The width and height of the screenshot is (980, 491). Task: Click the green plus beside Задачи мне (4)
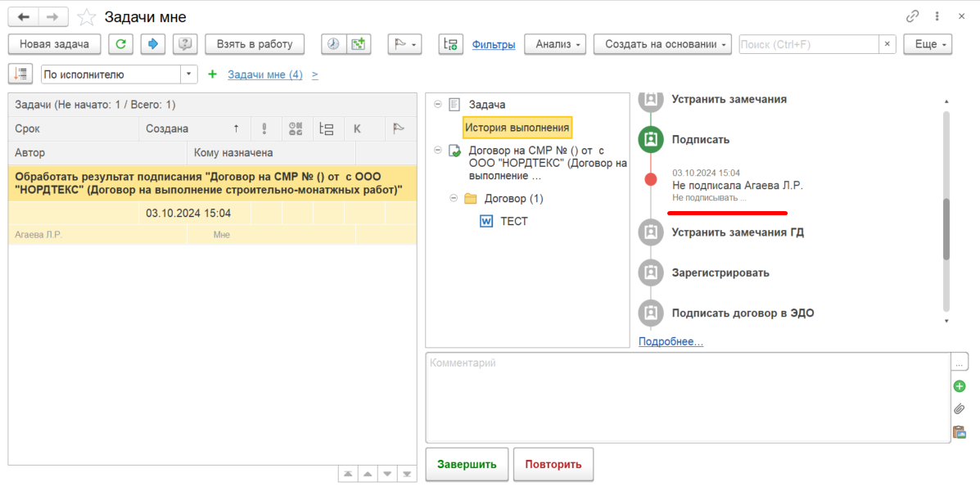[x=213, y=74]
